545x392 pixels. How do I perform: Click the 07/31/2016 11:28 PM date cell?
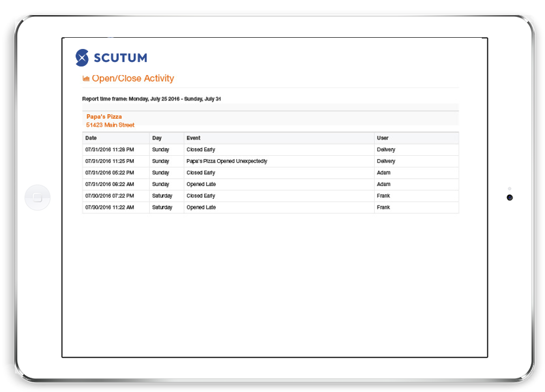click(x=110, y=150)
